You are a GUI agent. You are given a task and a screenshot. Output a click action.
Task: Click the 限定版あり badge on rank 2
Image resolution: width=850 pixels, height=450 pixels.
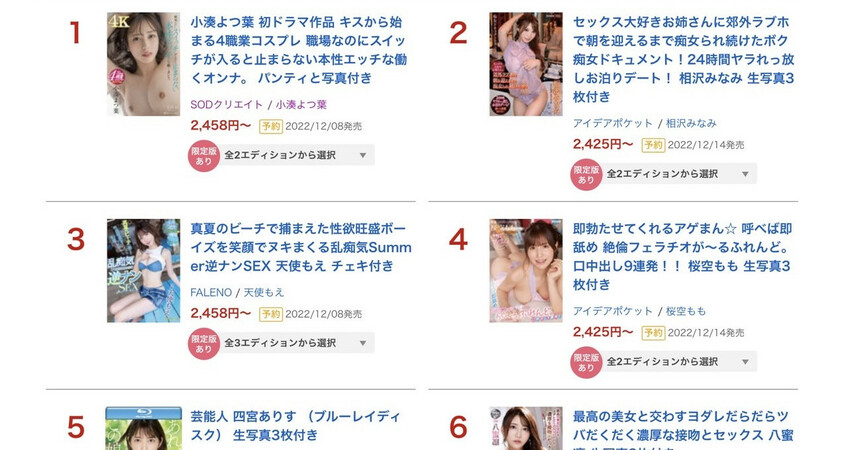coord(586,175)
